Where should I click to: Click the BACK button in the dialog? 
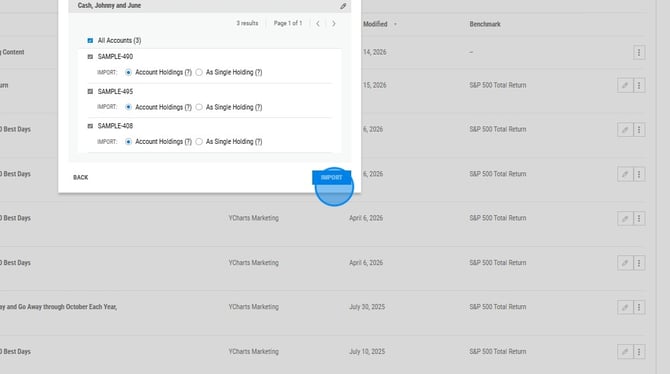pyautogui.click(x=80, y=177)
